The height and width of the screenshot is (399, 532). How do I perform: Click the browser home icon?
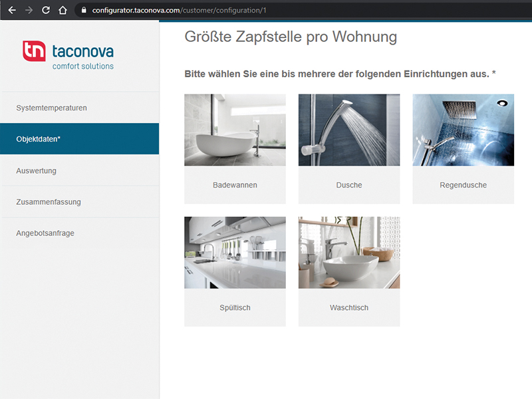click(63, 10)
